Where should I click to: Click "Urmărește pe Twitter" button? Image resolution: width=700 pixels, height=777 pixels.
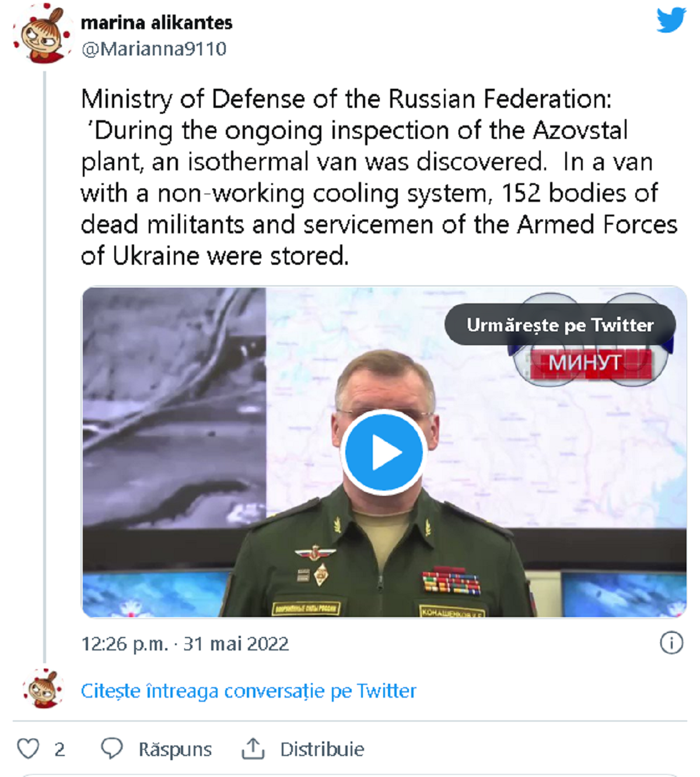tap(559, 325)
